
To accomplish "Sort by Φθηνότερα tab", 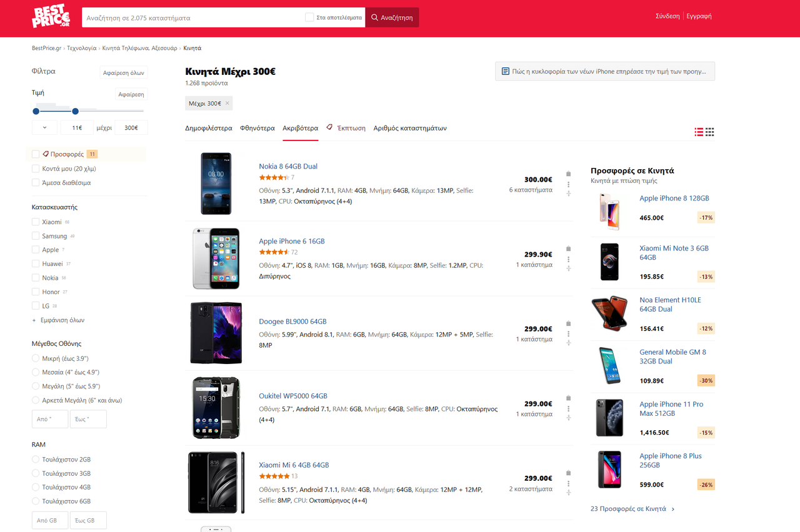I will pos(257,128).
